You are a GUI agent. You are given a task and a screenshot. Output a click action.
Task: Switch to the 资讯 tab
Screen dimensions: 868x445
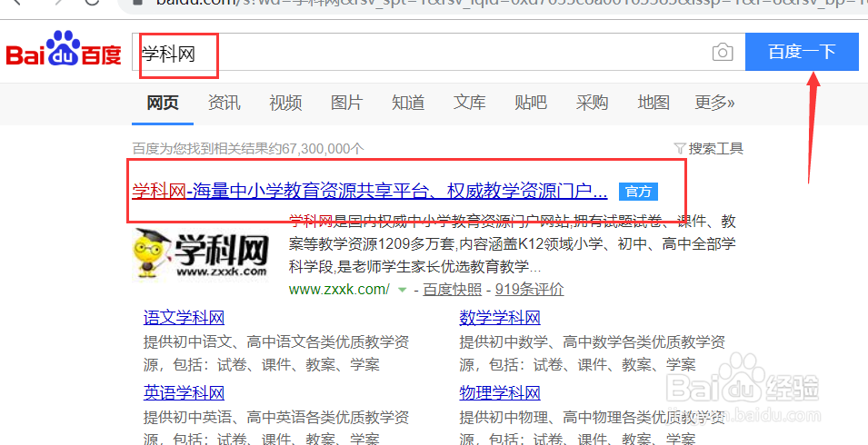224,103
